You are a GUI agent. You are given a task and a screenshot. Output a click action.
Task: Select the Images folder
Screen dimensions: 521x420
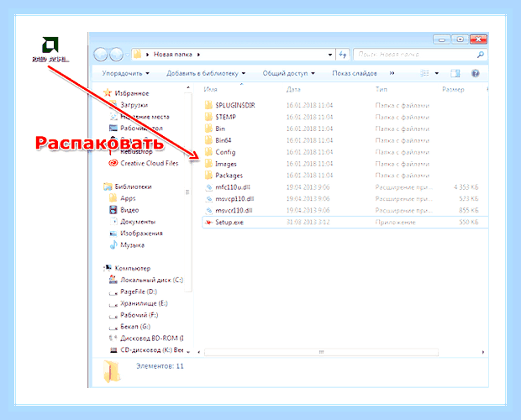click(x=221, y=164)
